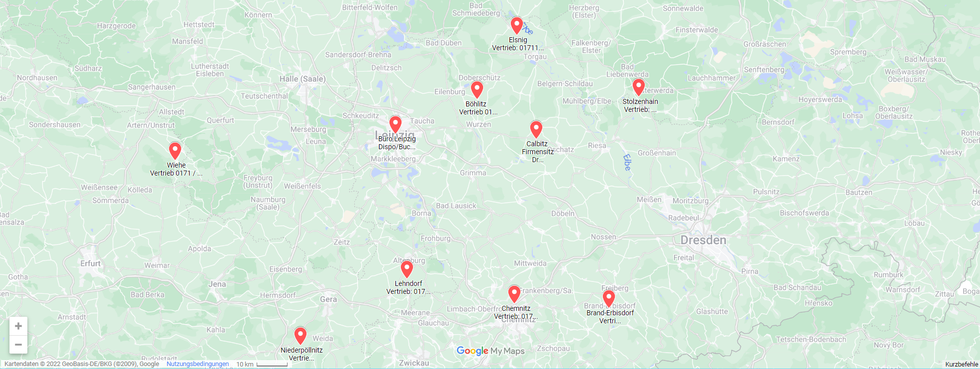
Task: Click the Dresden city label
Action: tap(703, 240)
